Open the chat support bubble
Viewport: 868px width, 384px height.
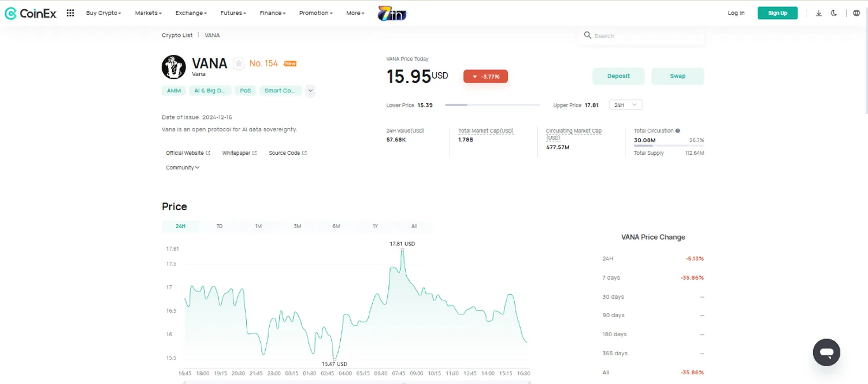(826, 352)
